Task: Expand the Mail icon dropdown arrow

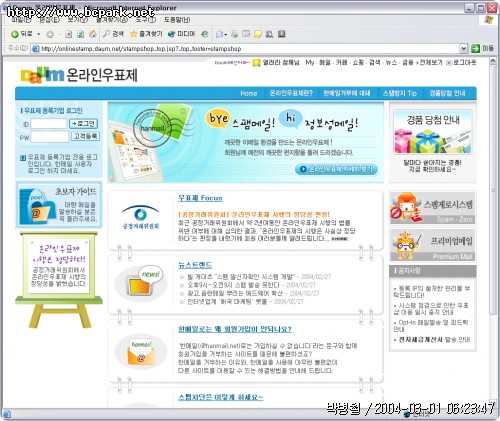Action: (226, 34)
